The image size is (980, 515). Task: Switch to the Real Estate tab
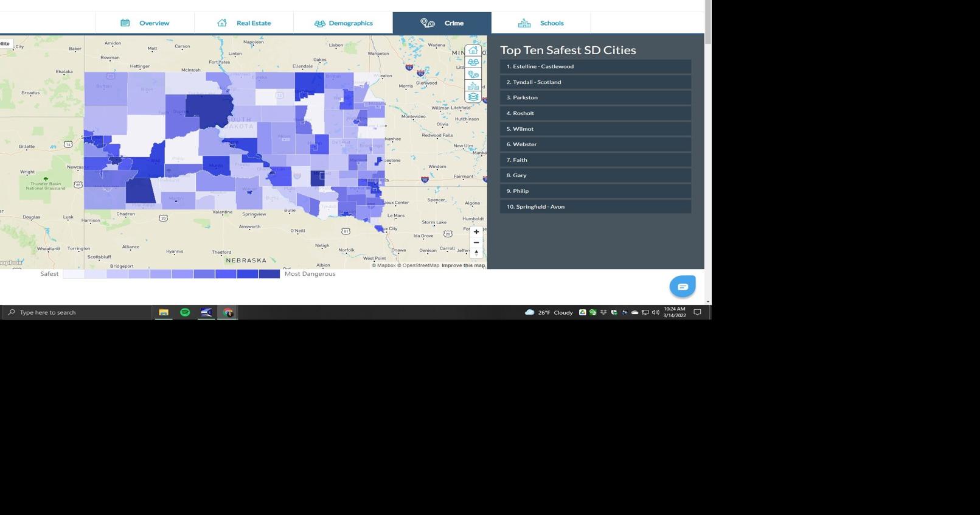click(x=244, y=23)
